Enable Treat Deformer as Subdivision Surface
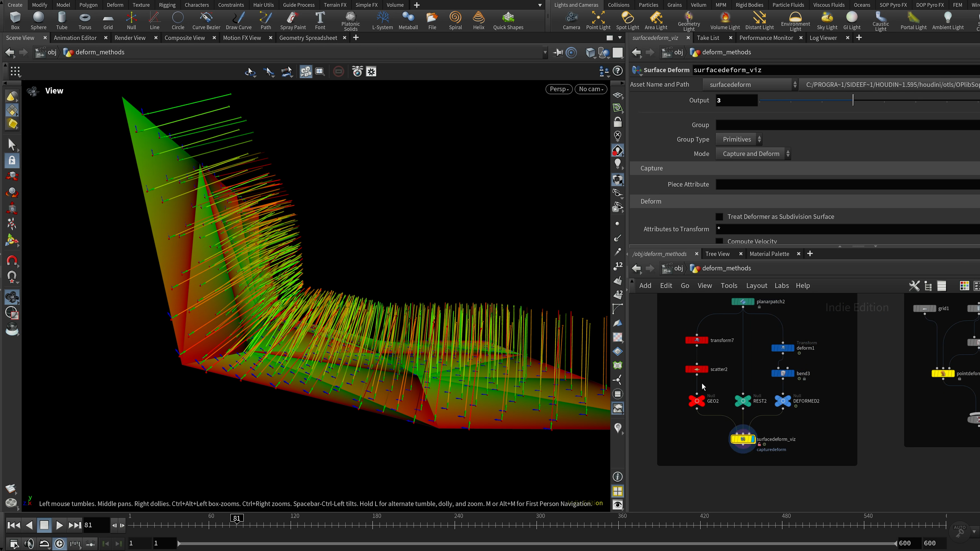This screenshot has height=551, width=980. (719, 217)
